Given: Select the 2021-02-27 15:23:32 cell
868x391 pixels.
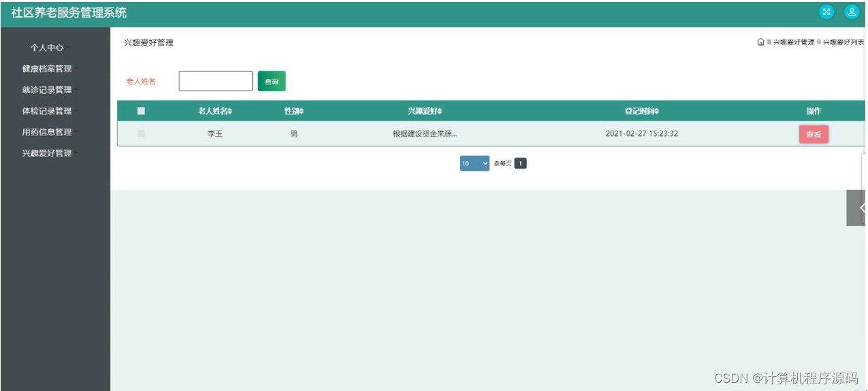Looking at the screenshot, I should tap(642, 134).
